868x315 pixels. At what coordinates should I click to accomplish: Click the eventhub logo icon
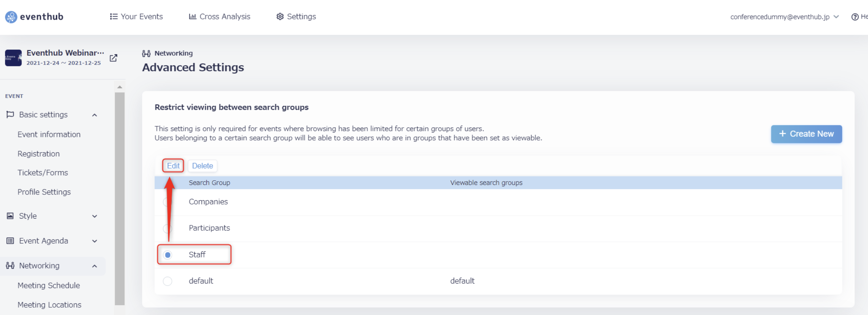point(11,17)
